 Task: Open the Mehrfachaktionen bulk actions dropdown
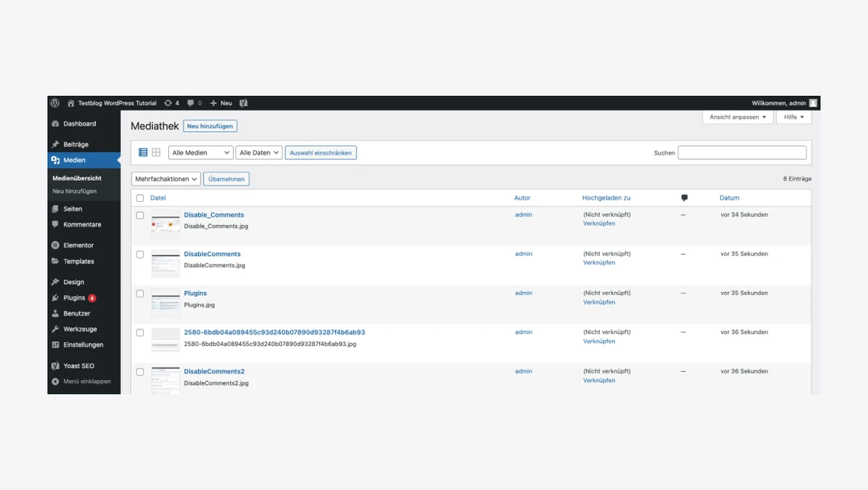tap(166, 179)
